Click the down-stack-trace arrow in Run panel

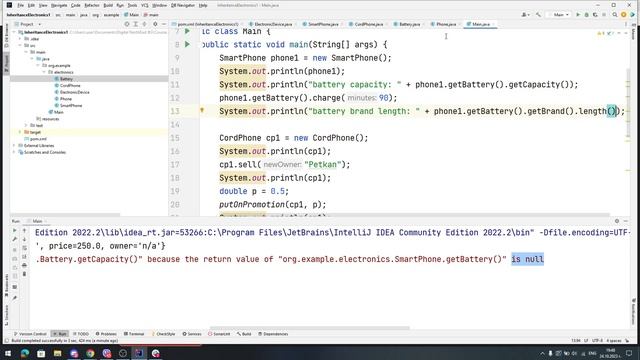pyautogui.click(x=24, y=240)
